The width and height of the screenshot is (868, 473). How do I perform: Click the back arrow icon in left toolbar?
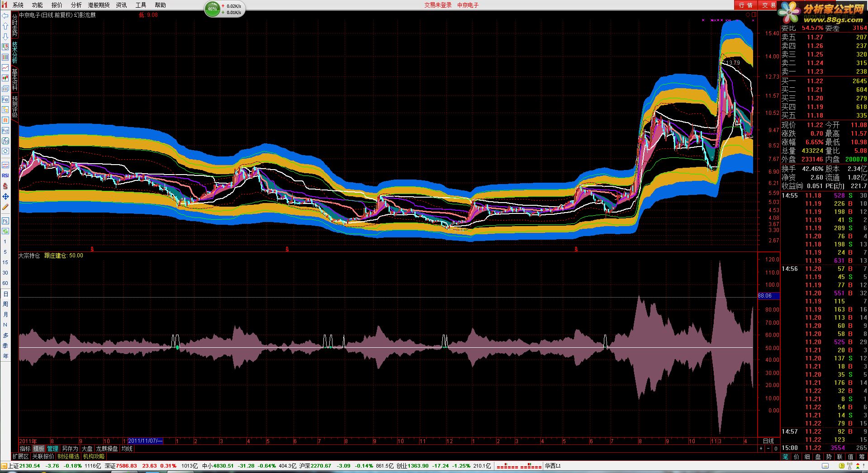pos(5,16)
